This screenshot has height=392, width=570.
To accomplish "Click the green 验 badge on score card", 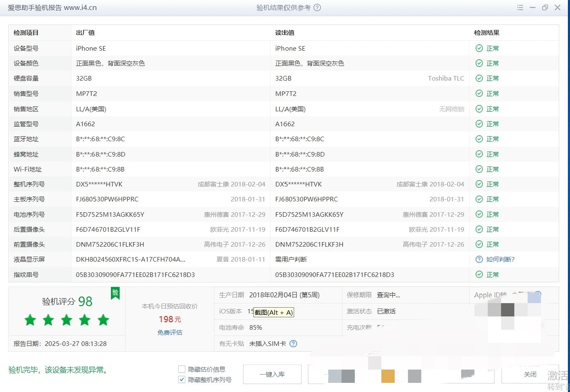I will (115, 293).
